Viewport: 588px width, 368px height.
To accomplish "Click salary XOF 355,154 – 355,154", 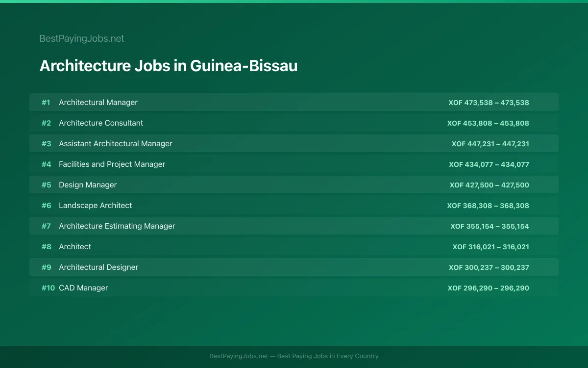I will [x=490, y=226].
